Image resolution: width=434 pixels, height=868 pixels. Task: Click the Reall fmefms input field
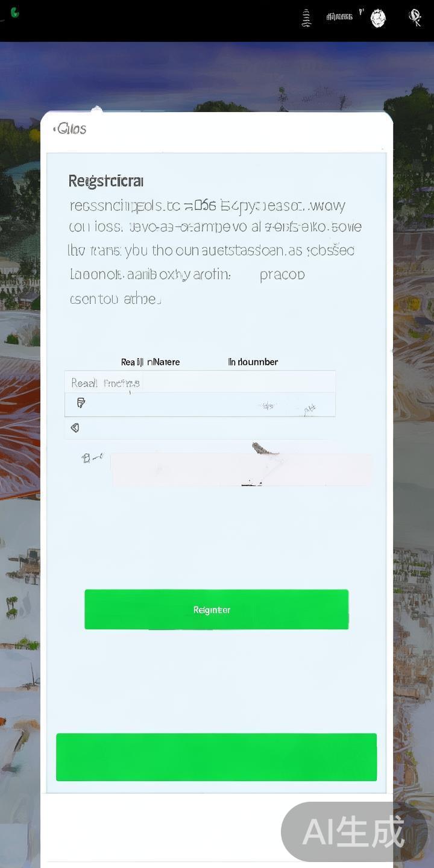point(200,382)
